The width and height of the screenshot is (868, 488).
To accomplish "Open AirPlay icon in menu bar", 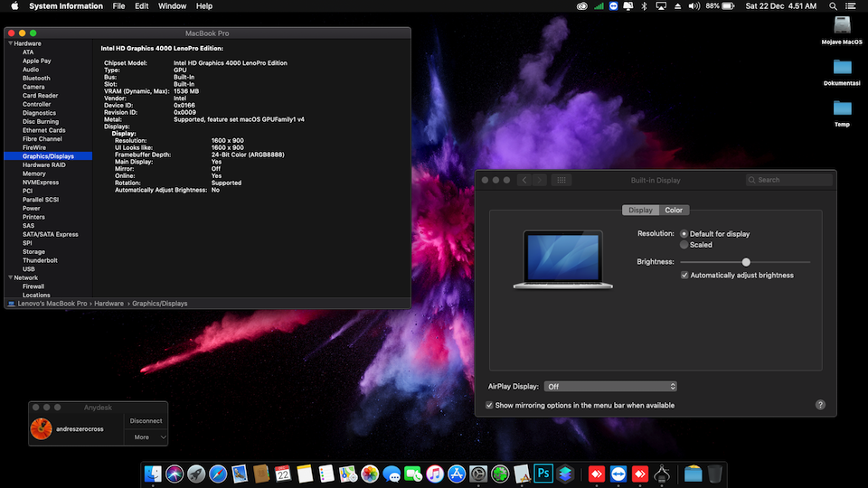I will pyautogui.click(x=661, y=6).
